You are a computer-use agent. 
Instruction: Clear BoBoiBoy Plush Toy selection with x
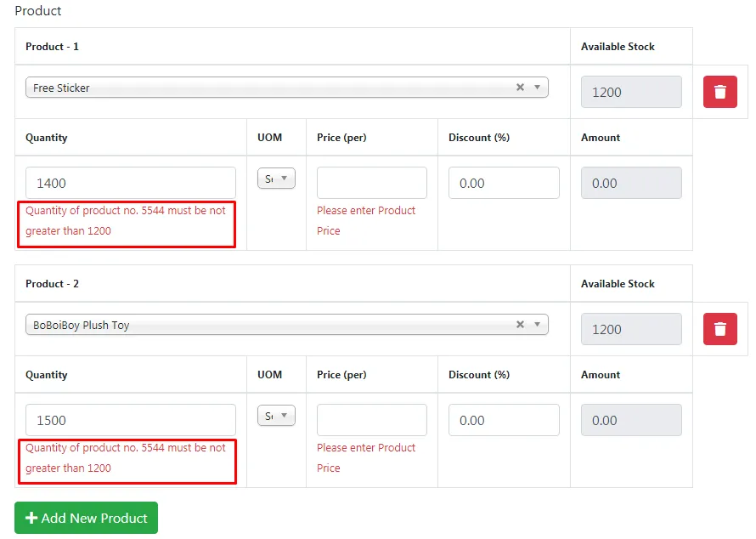coord(520,325)
